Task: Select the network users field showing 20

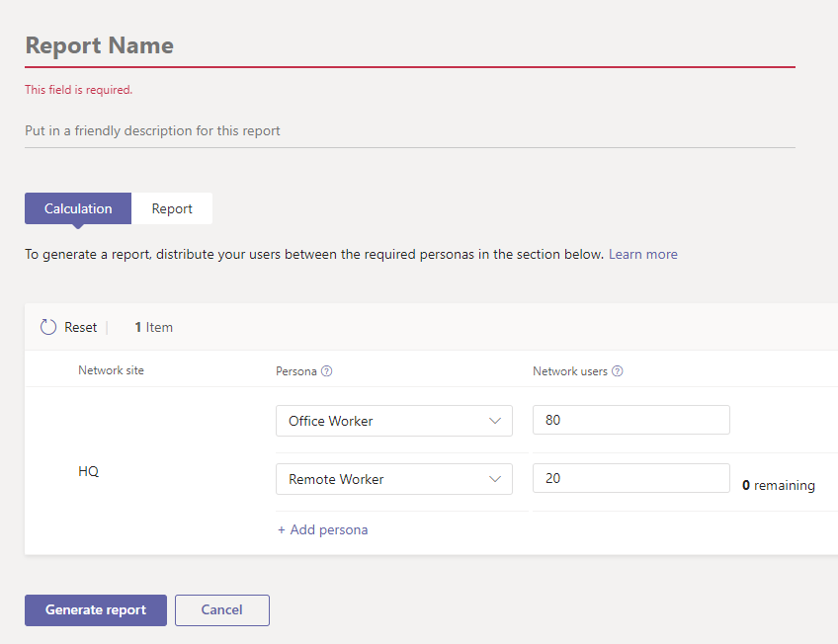Action: click(630, 479)
